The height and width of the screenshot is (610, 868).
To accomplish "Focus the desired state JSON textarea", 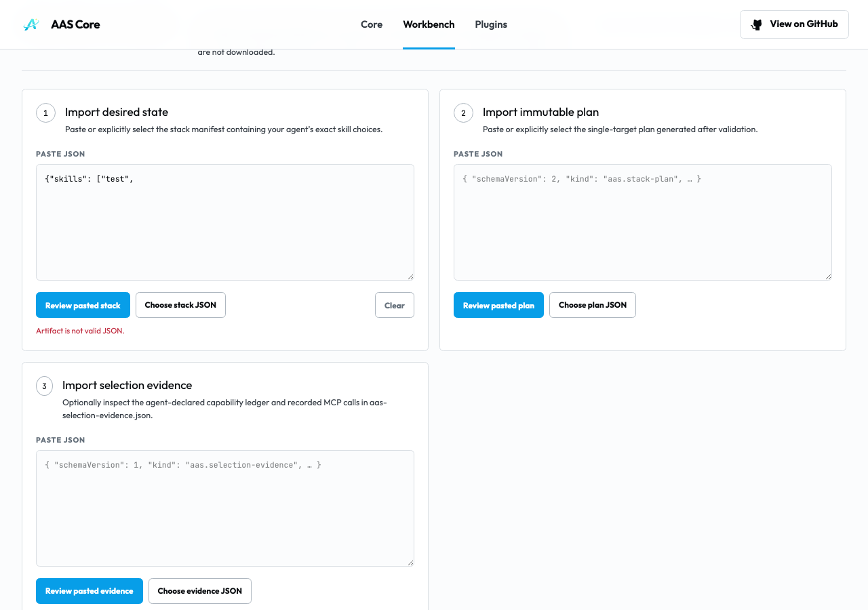I will [x=225, y=222].
